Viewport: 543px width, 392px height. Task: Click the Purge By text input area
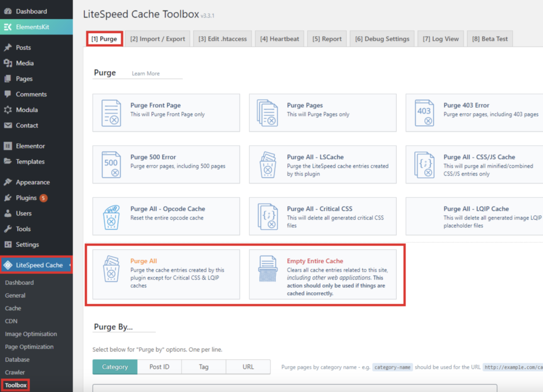click(295, 388)
